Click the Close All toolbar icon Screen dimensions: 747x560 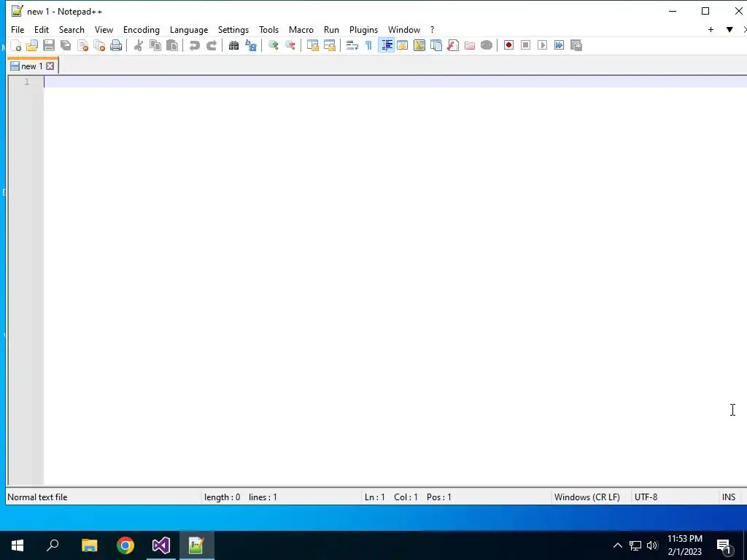click(99, 45)
